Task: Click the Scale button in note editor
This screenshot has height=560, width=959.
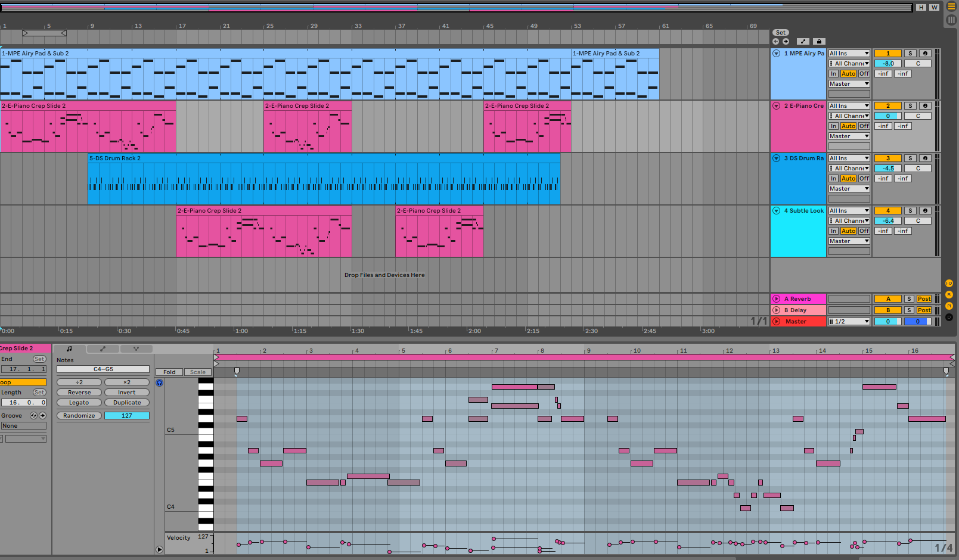Action: click(x=198, y=372)
